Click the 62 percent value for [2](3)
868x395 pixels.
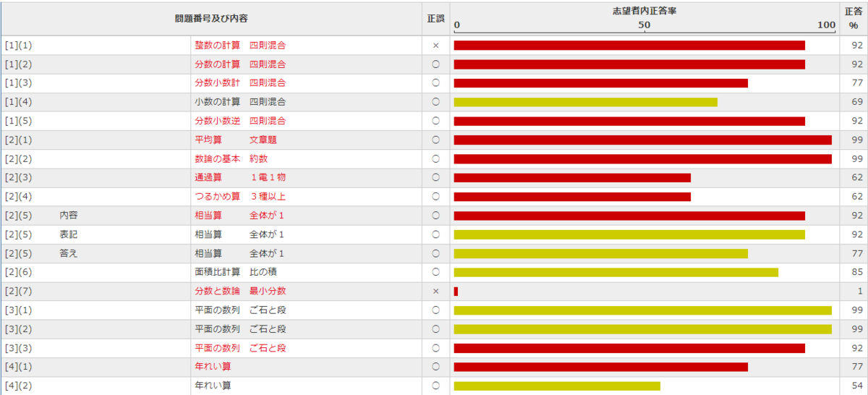coord(857,177)
